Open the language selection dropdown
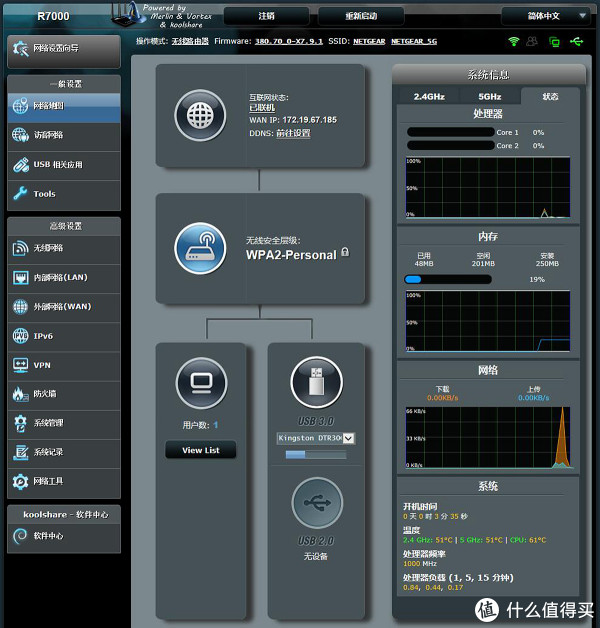 546,16
